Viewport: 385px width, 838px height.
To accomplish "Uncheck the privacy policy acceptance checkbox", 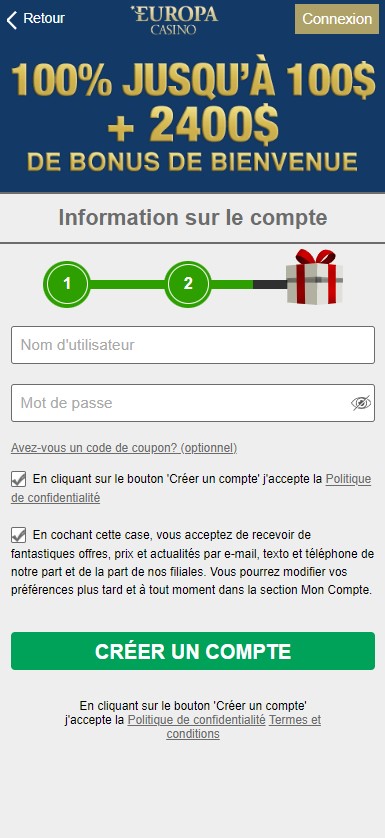I will point(19,479).
